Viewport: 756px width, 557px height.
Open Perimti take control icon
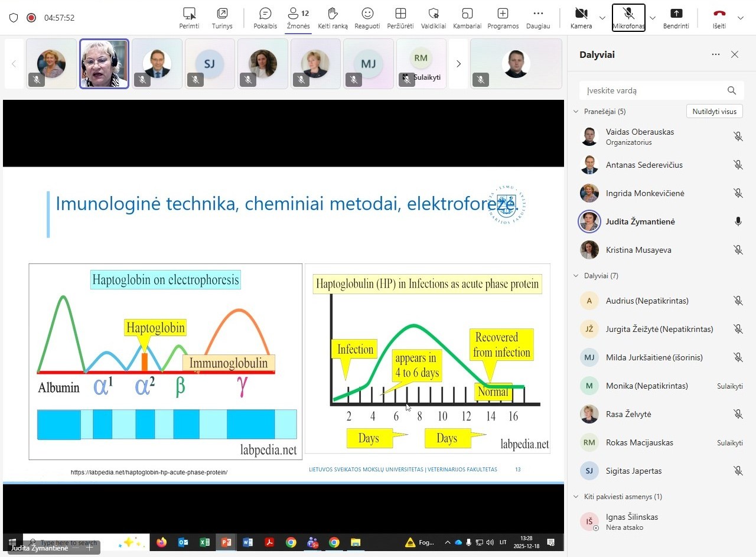tap(189, 14)
